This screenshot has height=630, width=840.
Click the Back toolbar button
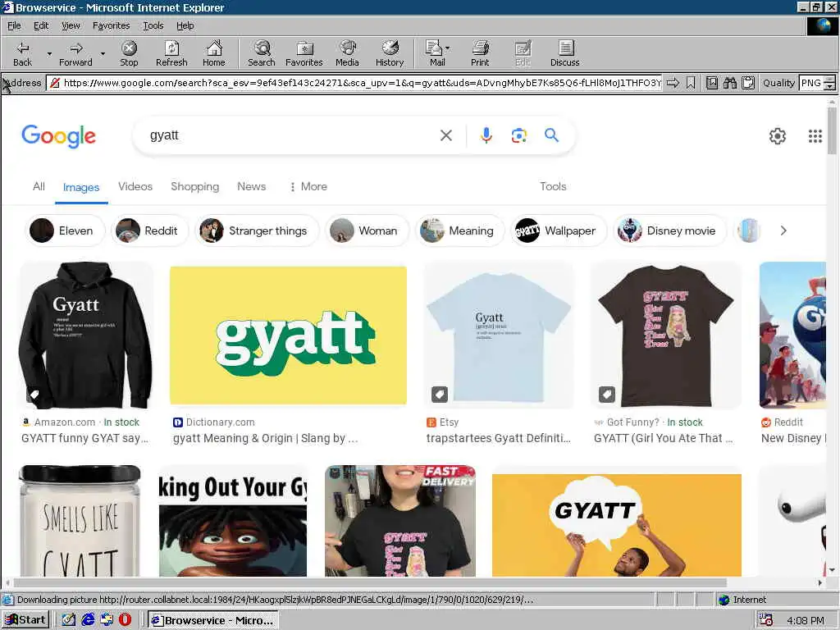22,54
